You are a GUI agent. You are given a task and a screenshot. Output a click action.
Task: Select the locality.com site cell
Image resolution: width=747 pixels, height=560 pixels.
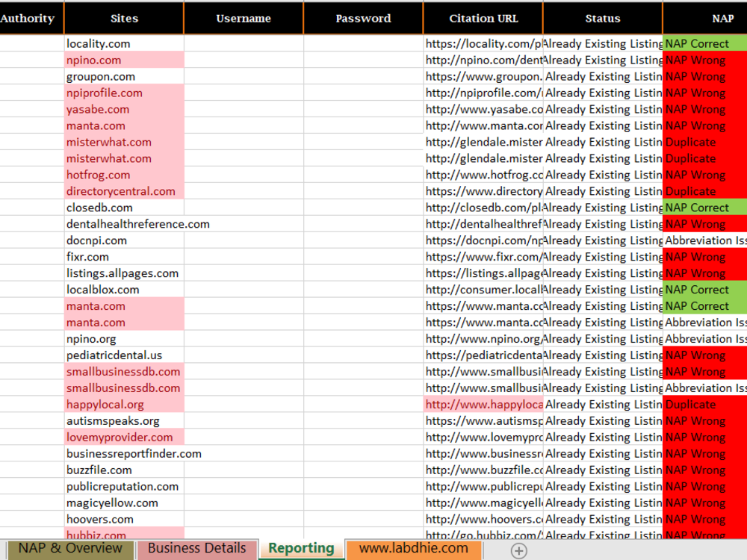[124, 44]
